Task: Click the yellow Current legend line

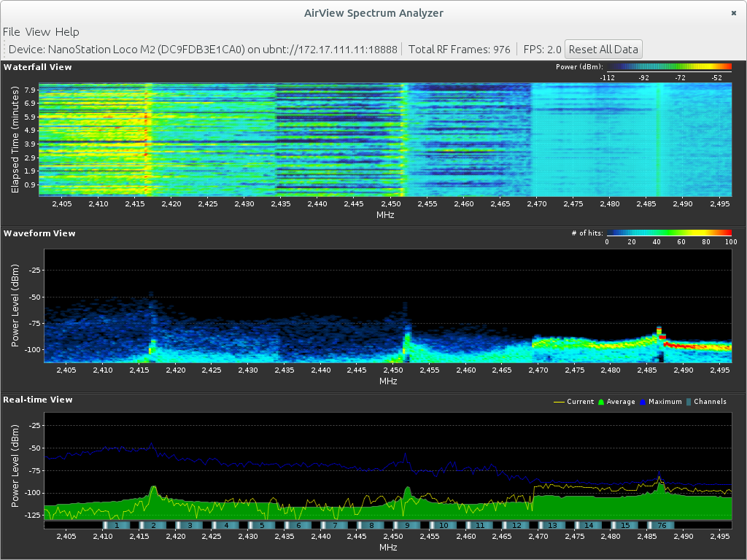Action: click(x=559, y=402)
